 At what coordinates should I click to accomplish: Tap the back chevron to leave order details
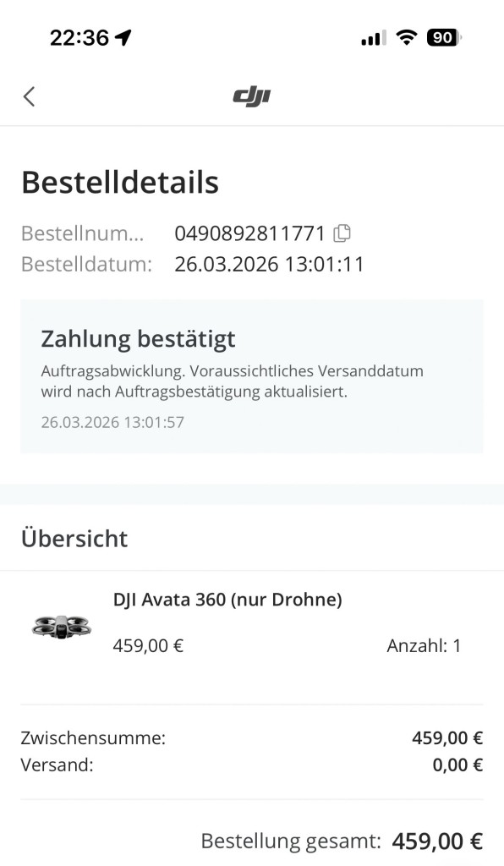coord(29,96)
